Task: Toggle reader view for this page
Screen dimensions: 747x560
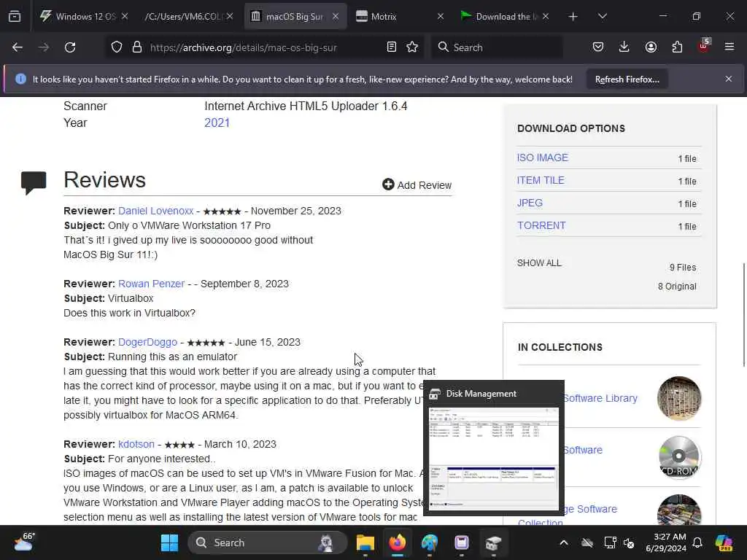Action: [391, 47]
